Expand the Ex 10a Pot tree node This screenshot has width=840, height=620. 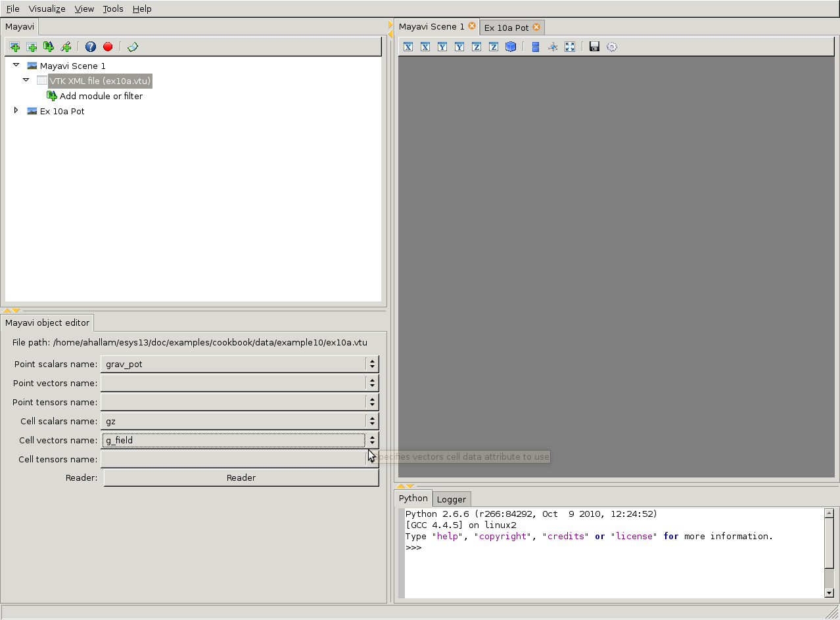pyautogui.click(x=16, y=110)
